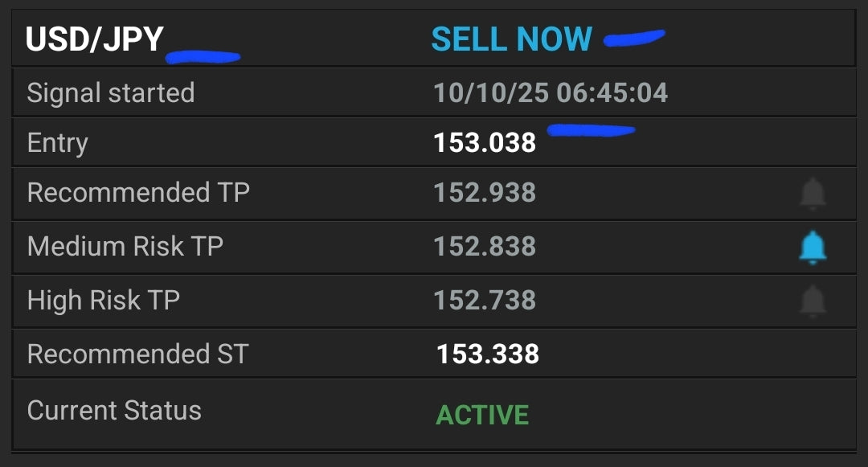Screen dimensions: 868x467
Task: Enable the High Risk TP alert bell
Action: click(x=813, y=301)
